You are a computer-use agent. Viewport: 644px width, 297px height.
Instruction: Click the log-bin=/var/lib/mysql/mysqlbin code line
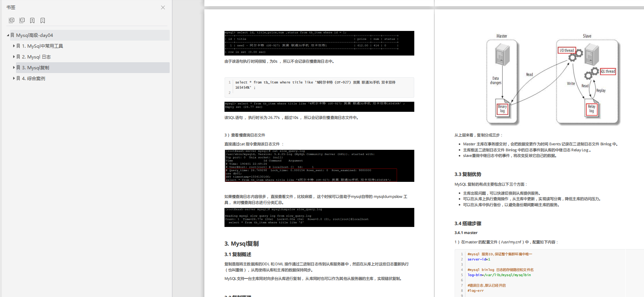(x=499, y=275)
